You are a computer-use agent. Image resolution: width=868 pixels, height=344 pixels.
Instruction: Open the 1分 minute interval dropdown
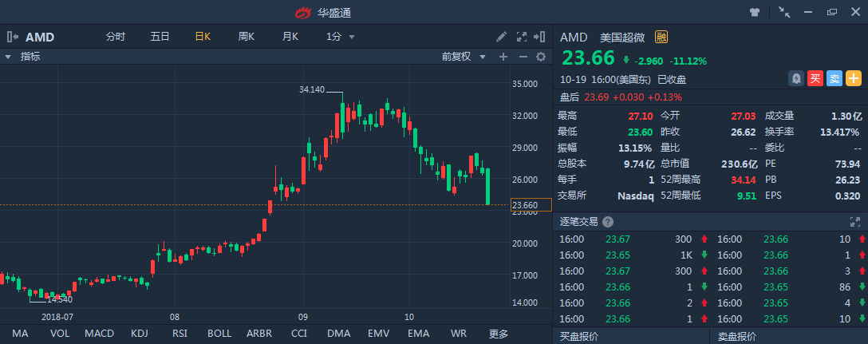tap(341, 37)
